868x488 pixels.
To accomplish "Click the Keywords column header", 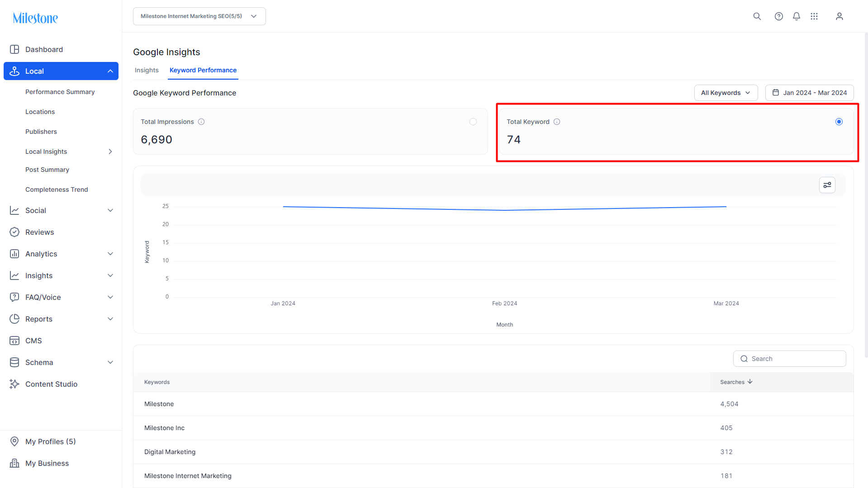I will click(x=157, y=382).
